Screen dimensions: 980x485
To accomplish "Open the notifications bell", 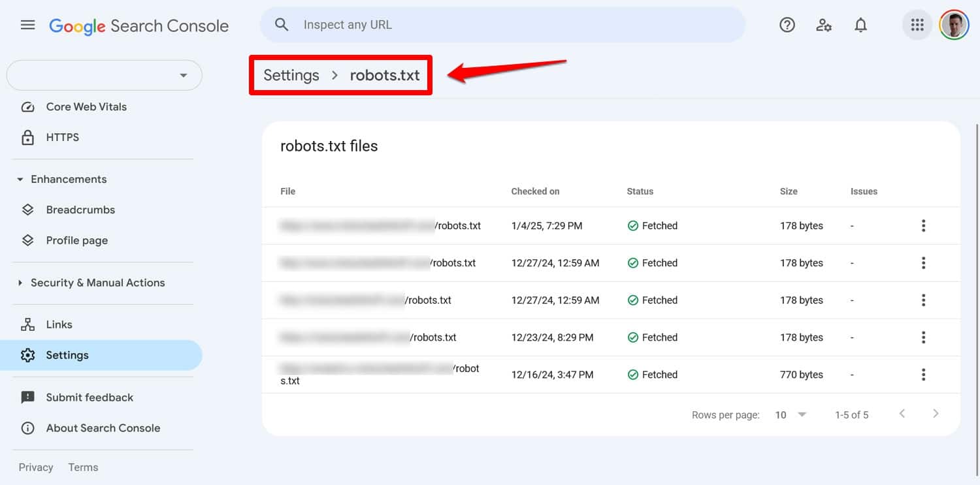I will click(x=861, y=25).
